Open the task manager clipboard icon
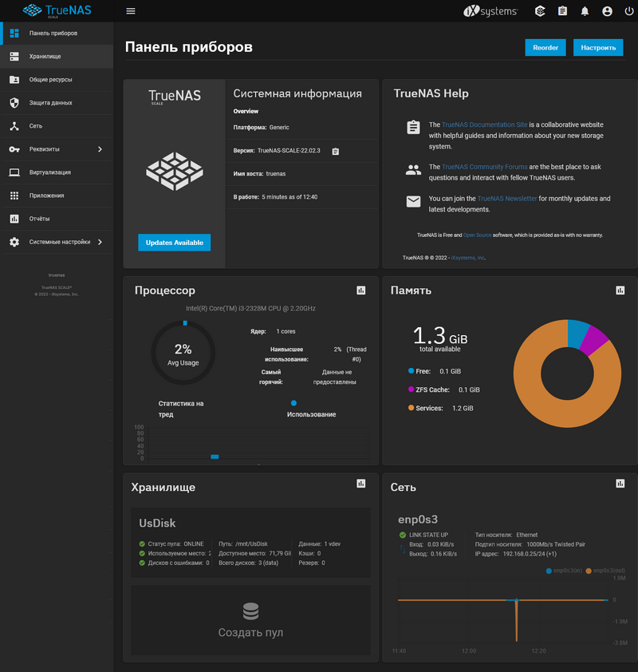 coord(563,11)
